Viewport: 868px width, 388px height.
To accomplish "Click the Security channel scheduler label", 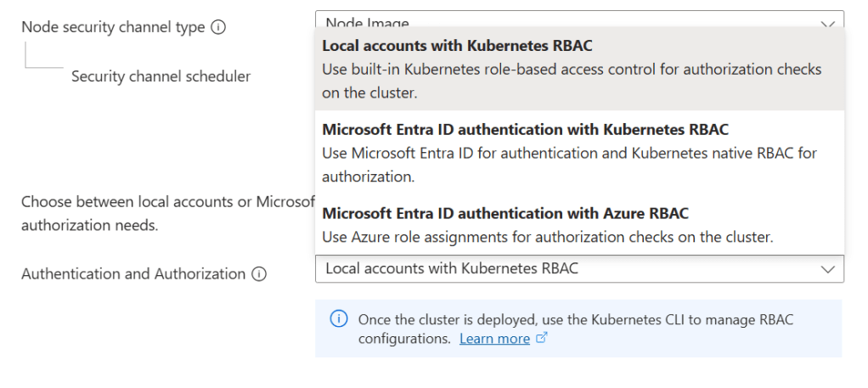I will [161, 76].
